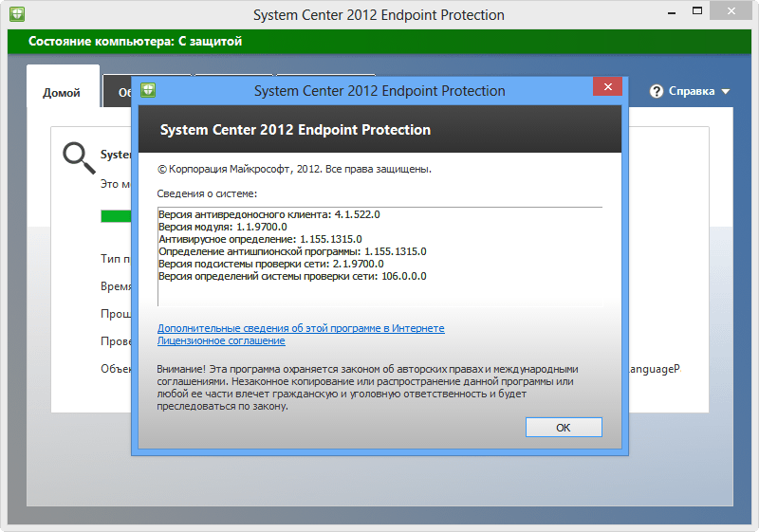This screenshot has height=532, width=759.
Task: Select the Версия антивредоносного клиента line
Action: click(x=269, y=214)
